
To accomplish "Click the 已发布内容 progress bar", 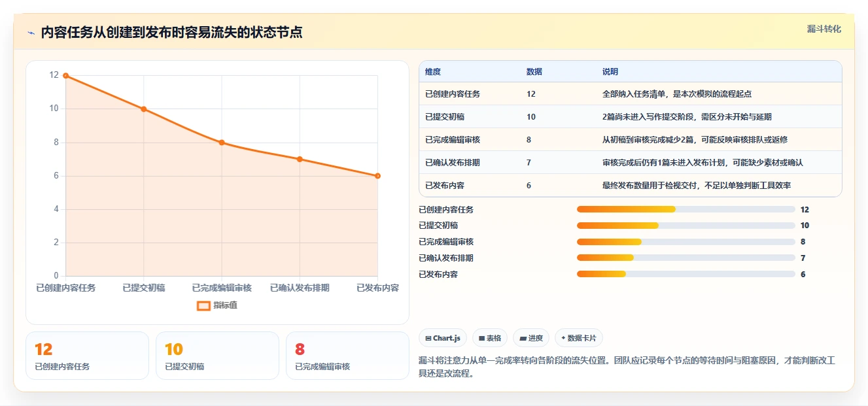I will coord(686,274).
